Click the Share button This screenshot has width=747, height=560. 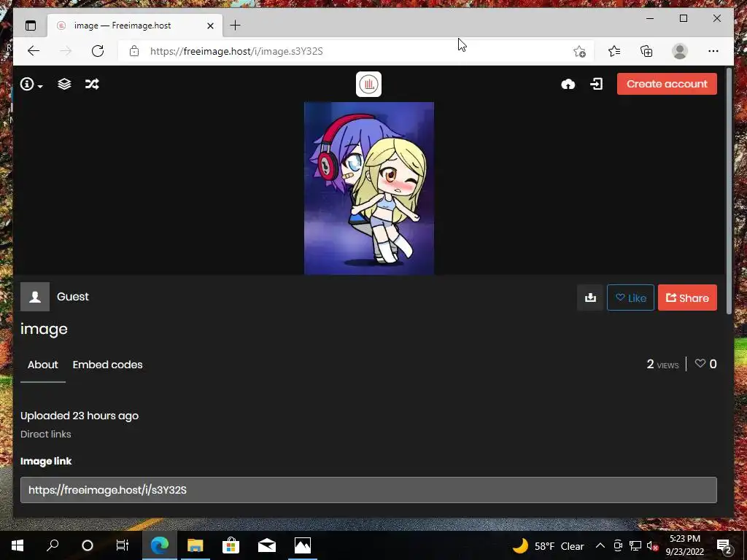(687, 297)
